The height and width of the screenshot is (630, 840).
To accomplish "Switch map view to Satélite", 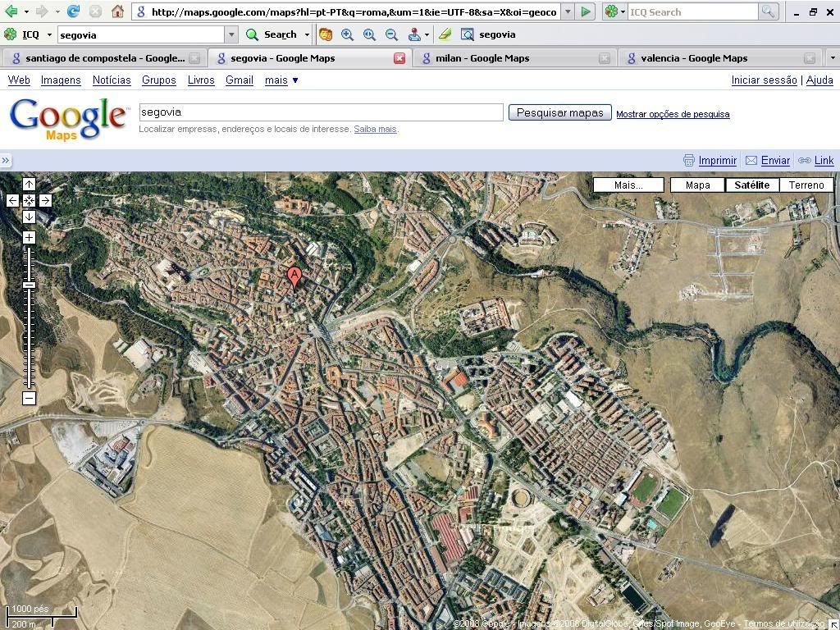I will click(751, 185).
